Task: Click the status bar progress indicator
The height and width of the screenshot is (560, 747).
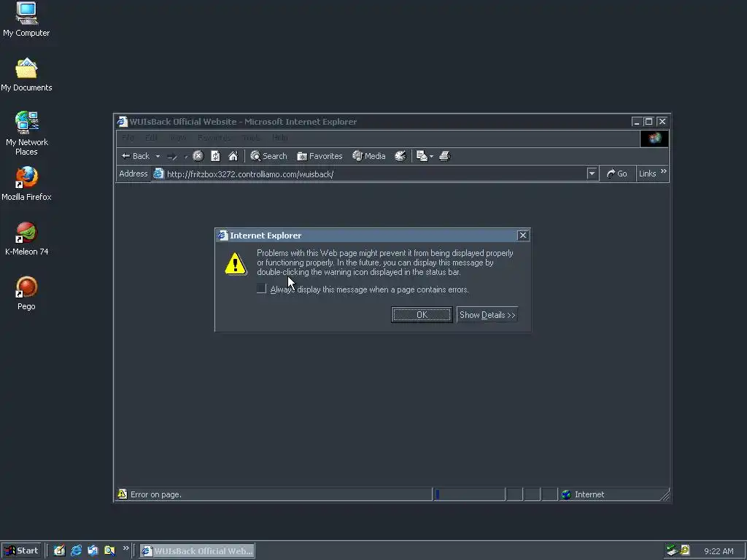Action: point(469,494)
